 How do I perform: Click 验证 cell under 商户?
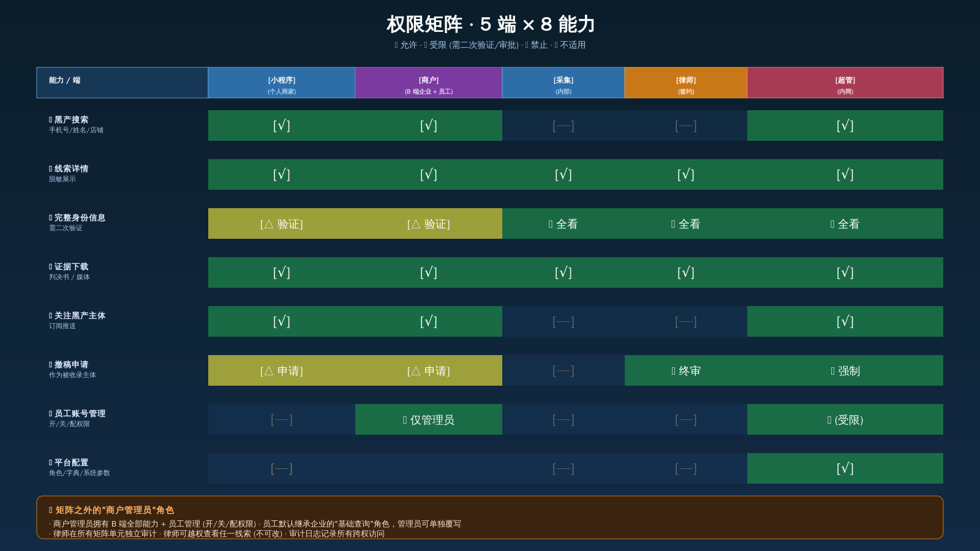tap(429, 223)
